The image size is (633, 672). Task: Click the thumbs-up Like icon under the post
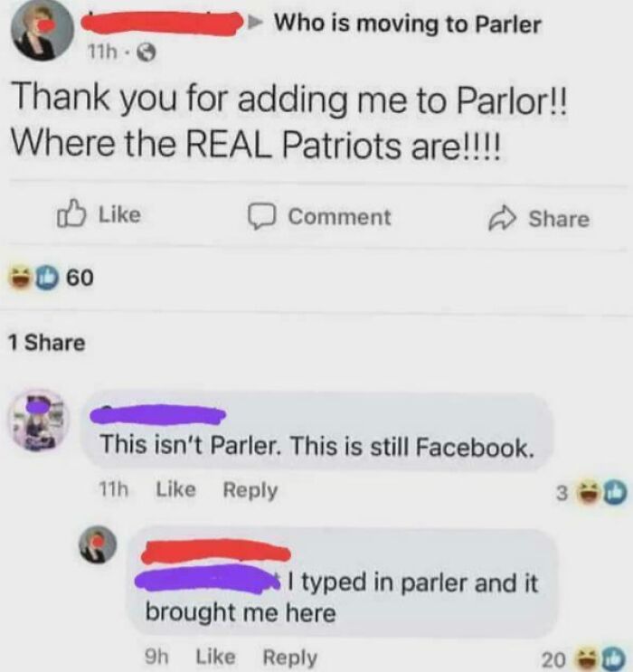point(71,213)
